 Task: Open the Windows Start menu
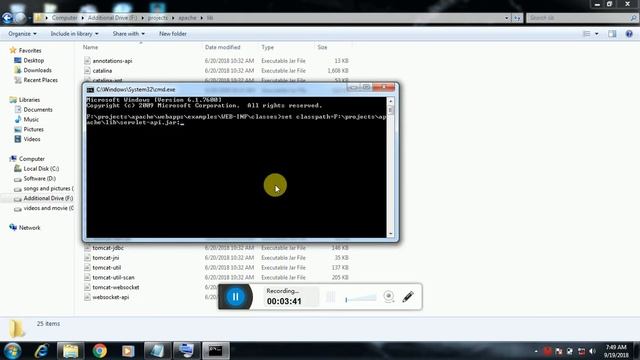click(x=12, y=351)
